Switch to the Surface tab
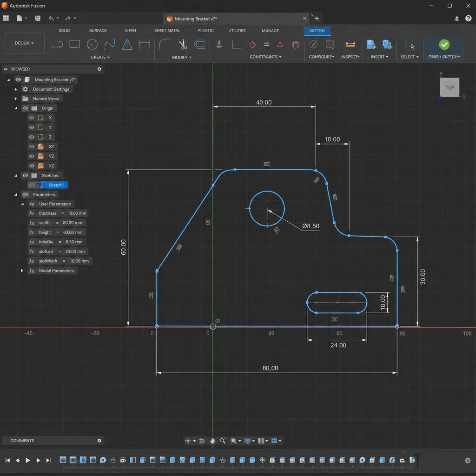Screen dimensions: 476x476 (98, 31)
